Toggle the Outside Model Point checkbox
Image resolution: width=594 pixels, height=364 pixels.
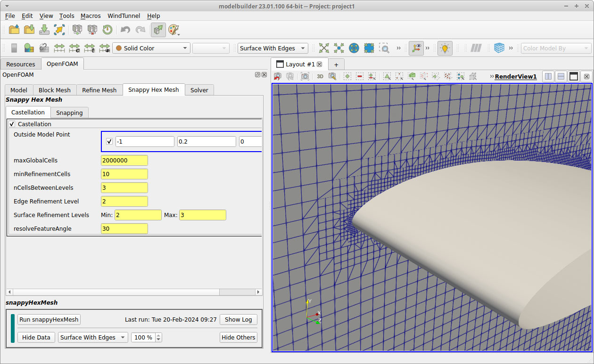[x=109, y=141]
